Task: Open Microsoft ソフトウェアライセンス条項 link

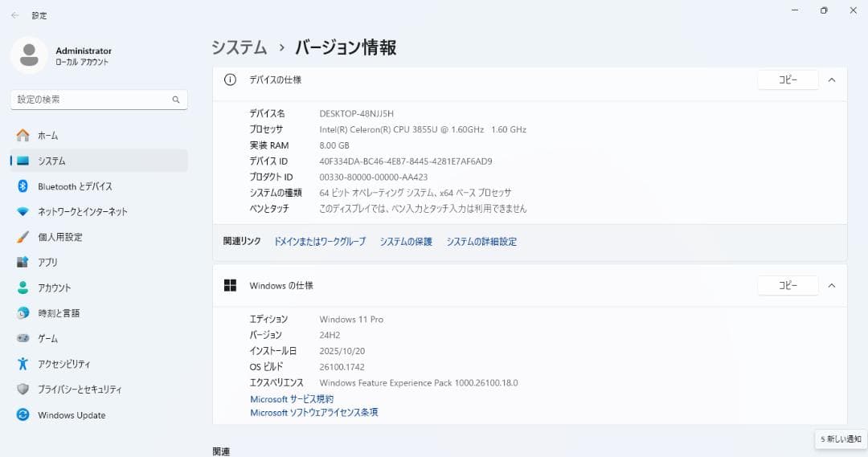Action: pos(314,412)
